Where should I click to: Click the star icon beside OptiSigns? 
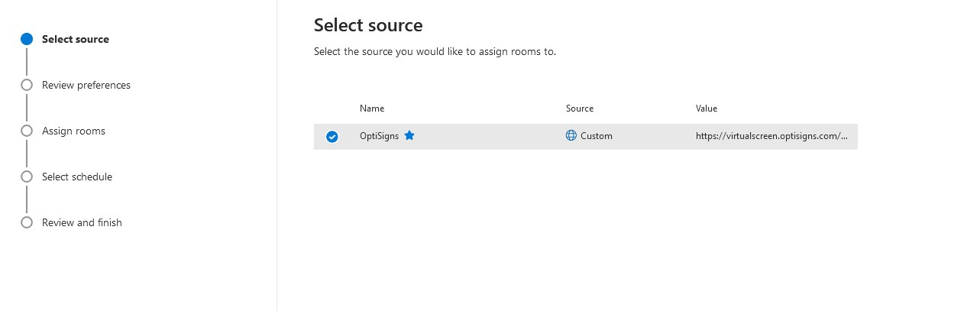point(409,136)
